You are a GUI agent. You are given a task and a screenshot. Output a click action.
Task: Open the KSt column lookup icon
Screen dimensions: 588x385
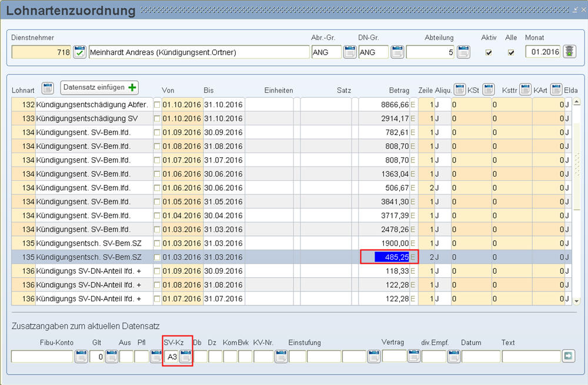tap(488, 89)
